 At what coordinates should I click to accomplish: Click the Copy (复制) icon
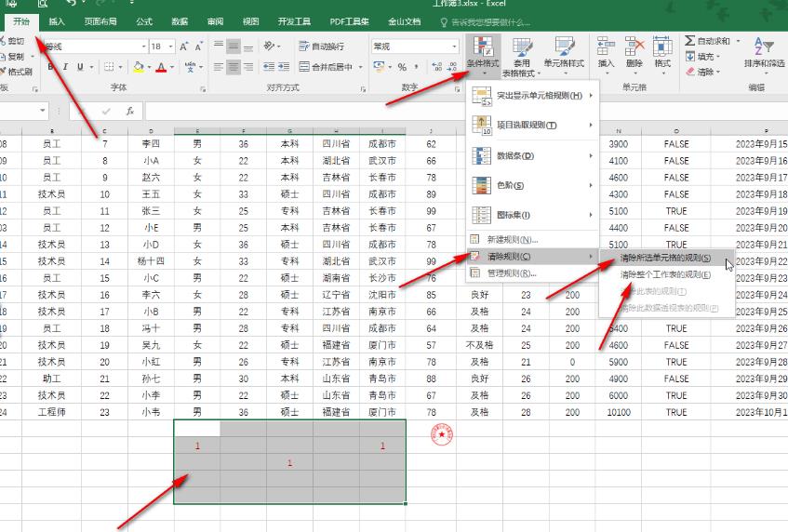tap(4, 56)
